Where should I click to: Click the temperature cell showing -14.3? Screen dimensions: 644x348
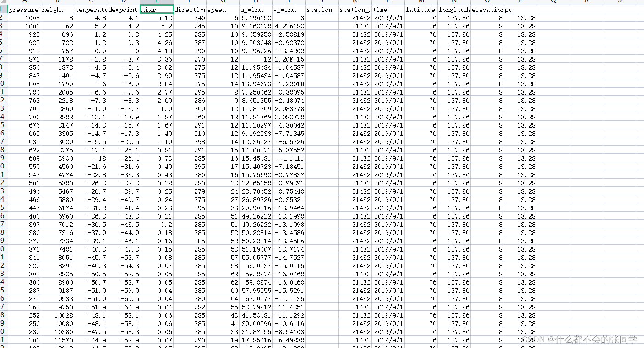90,125
